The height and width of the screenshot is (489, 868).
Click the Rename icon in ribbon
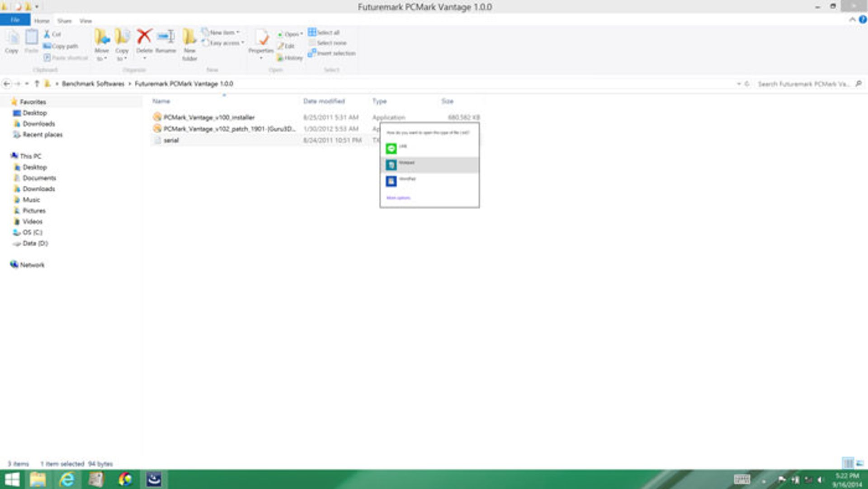[165, 37]
